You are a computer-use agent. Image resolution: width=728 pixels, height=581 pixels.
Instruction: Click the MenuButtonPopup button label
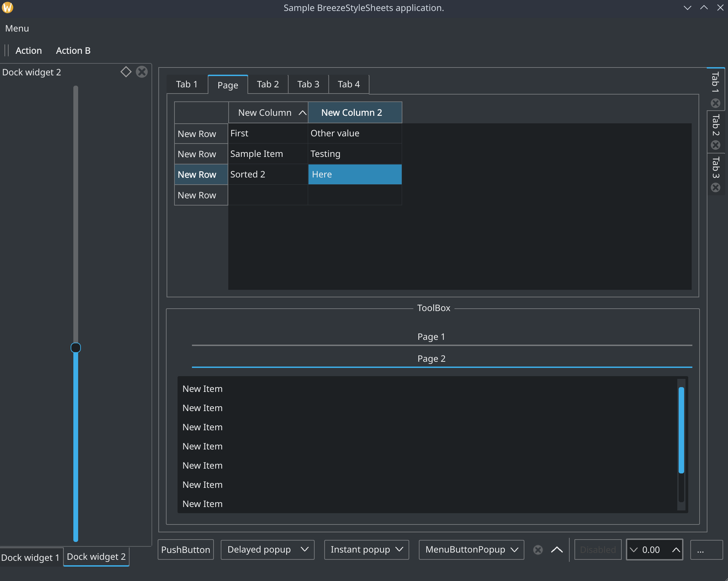pyautogui.click(x=465, y=550)
